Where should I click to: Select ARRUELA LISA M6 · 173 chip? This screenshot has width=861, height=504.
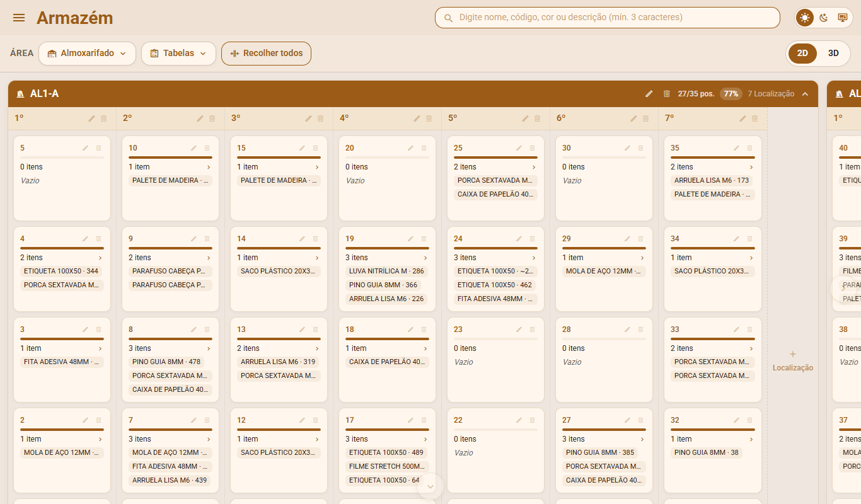pyautogui.click(x=712, y=181)
